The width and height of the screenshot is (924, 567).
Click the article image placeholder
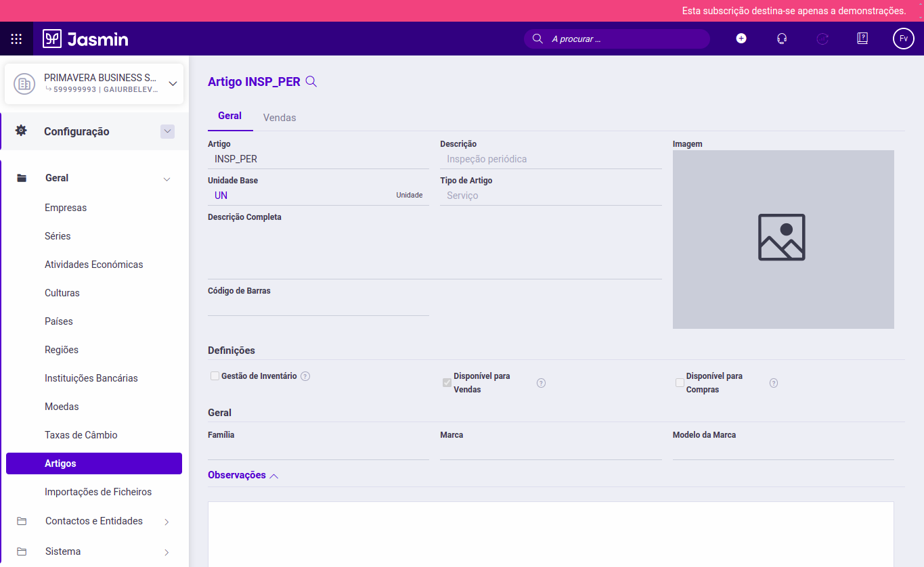pyautogui.click(x=783, y=239)
